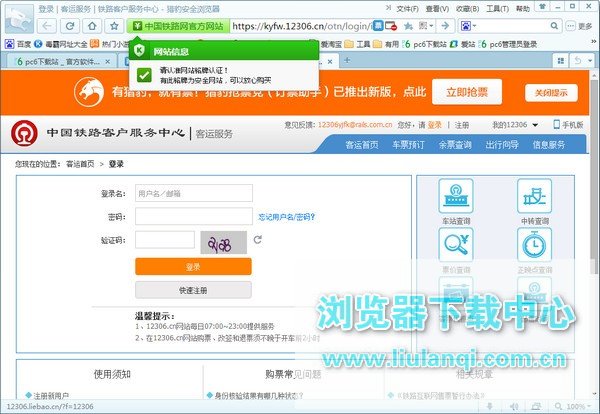Open the 票价查询 fare query icon
The image size is (600, 414).
coord(456,245)
